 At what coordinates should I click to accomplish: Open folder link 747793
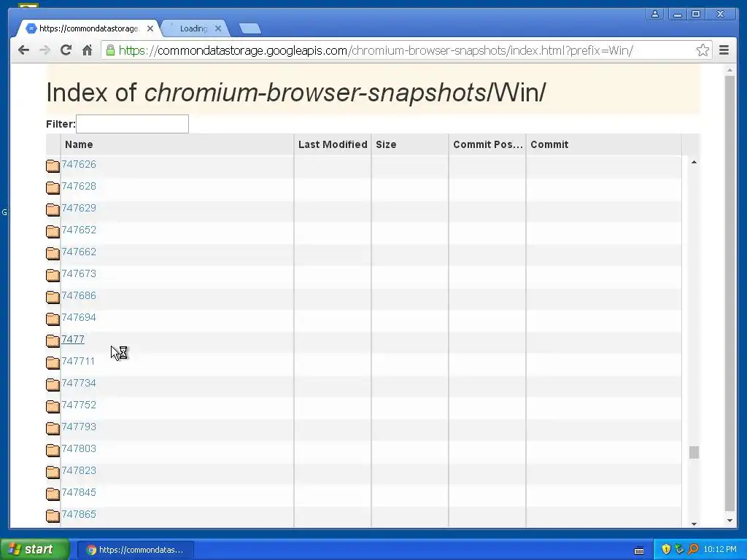point(79,427)
